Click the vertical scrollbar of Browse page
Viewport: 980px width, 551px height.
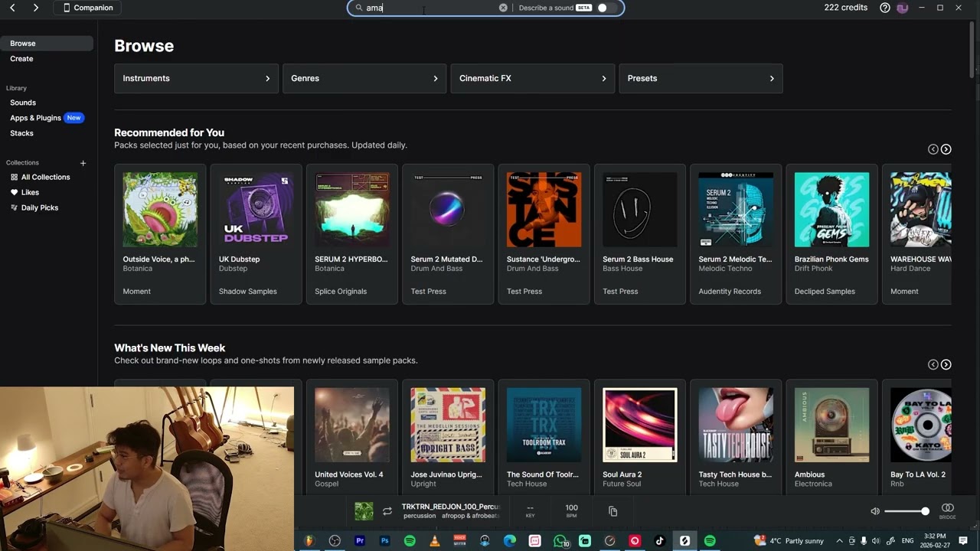pyautogui.click(x=972, y=49)
